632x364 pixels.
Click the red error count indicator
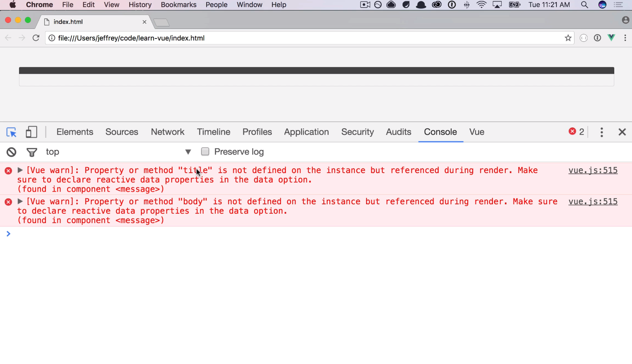click(x=577, y=132)
